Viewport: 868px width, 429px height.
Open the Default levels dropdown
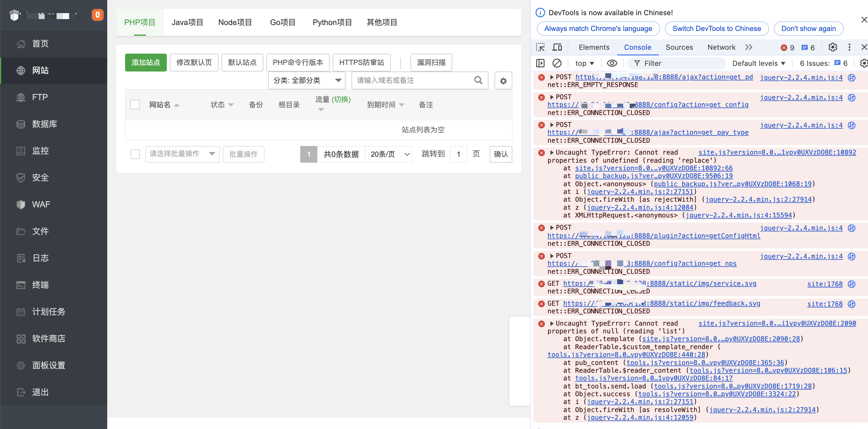(758, 63)
